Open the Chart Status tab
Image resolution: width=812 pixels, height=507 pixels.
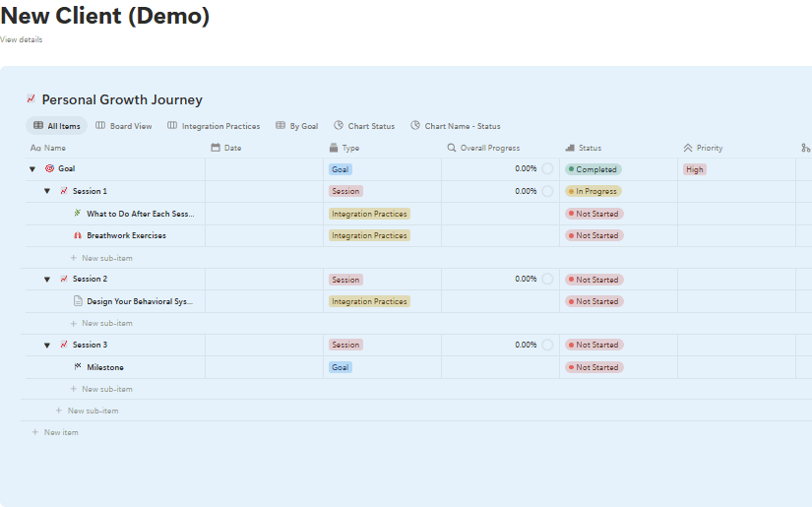point(364,126)
